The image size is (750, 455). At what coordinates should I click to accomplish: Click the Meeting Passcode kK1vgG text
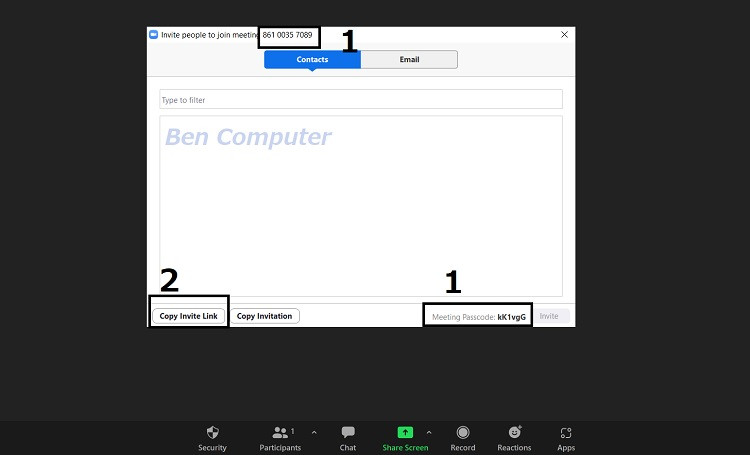(x=479, y=317)
